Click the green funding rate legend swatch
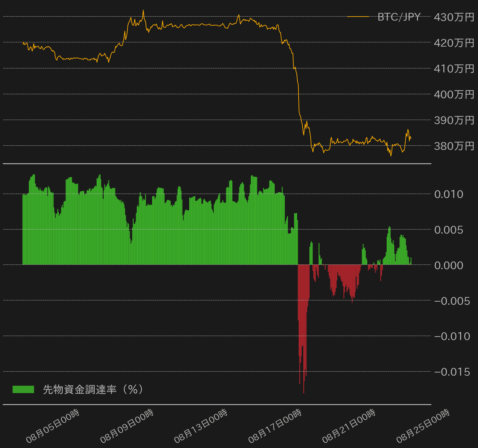Screen dimensions: 478x448 pos(23,389)
